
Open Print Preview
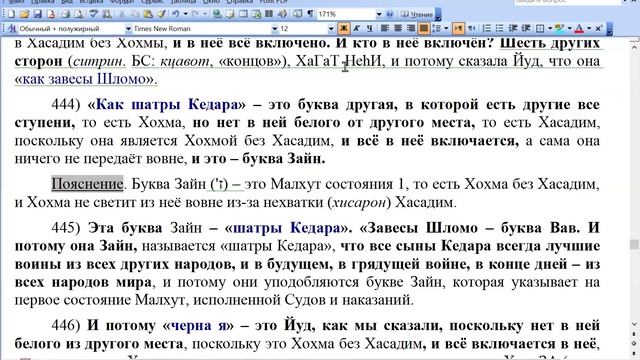coord(78,14)
